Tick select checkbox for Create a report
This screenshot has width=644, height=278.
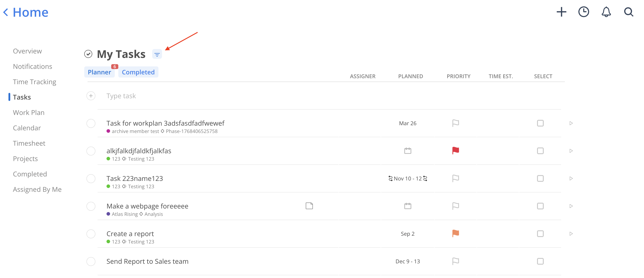click(540, 234)
